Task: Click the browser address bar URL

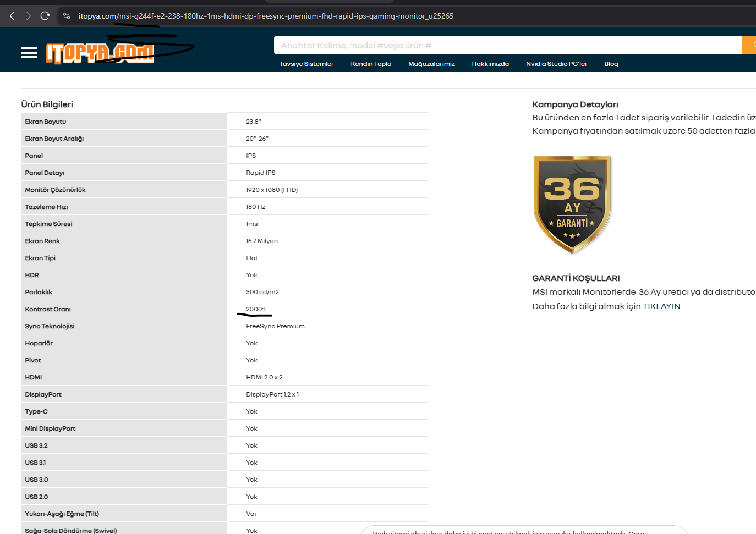Action: tap(266, 16)
